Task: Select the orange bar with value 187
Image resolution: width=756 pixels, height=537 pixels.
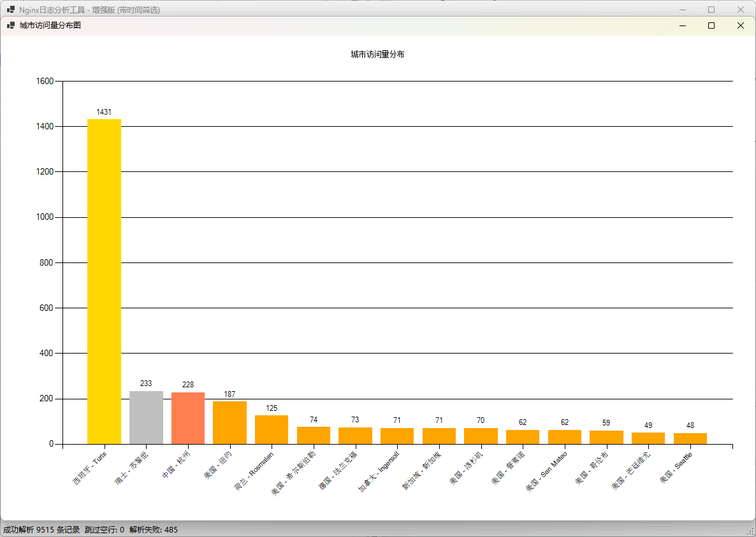Action: 229,422
